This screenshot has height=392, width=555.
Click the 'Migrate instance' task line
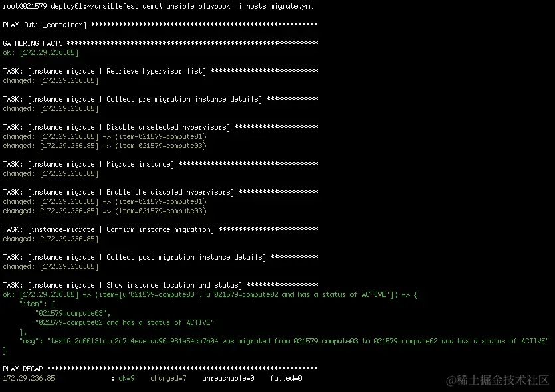[x=160, y=165]
